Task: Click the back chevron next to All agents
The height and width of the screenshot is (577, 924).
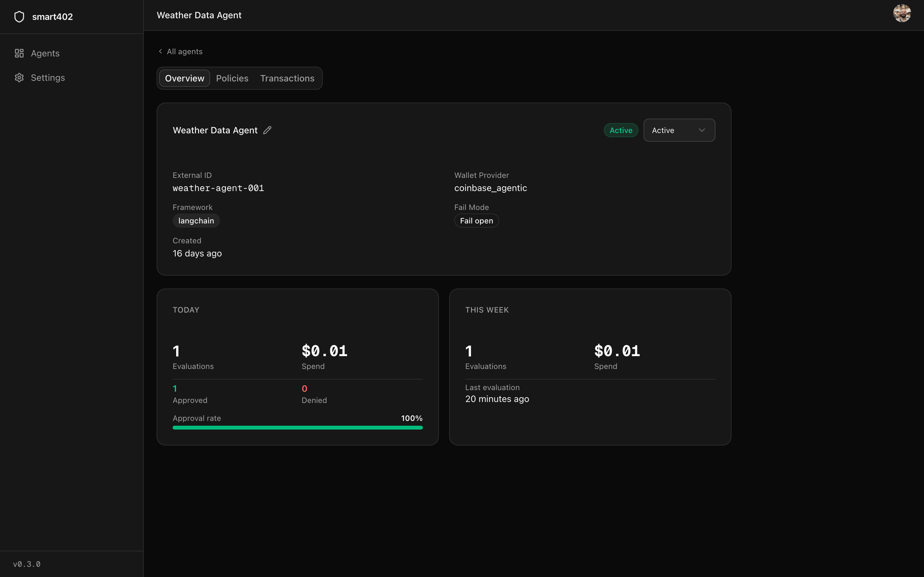Action: coord(160,51)
